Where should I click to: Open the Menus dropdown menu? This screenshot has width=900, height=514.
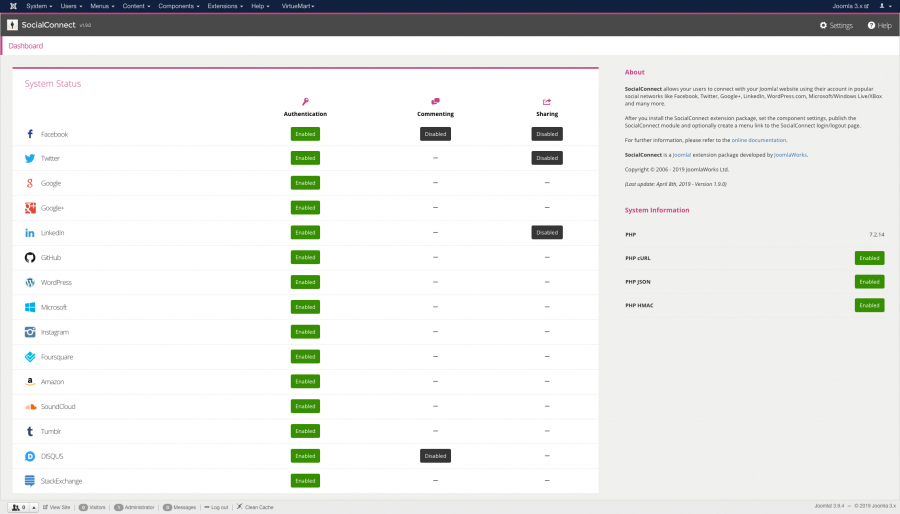[x=102, y=6]
